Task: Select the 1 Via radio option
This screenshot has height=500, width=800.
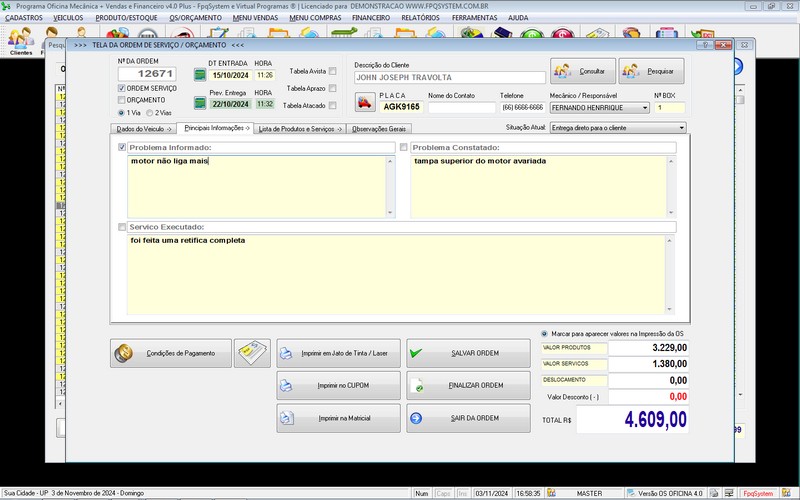Action: [x=121, y=113]
